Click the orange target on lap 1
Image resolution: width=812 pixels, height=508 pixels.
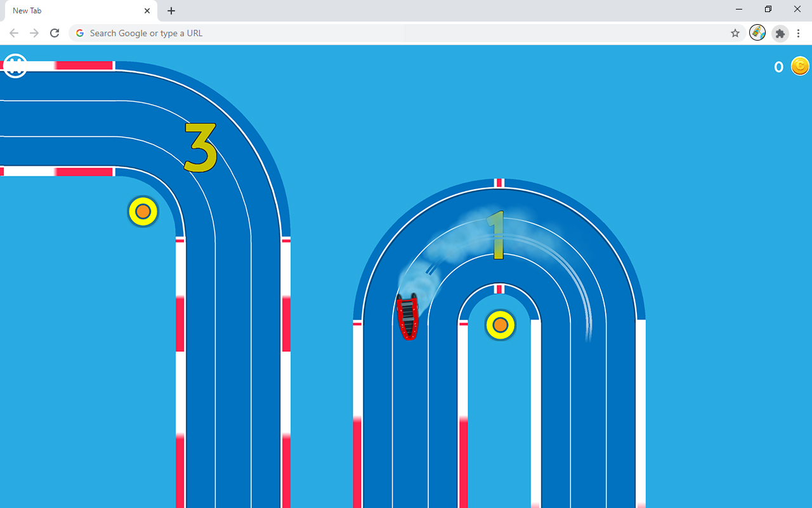[x=501, y=324]
